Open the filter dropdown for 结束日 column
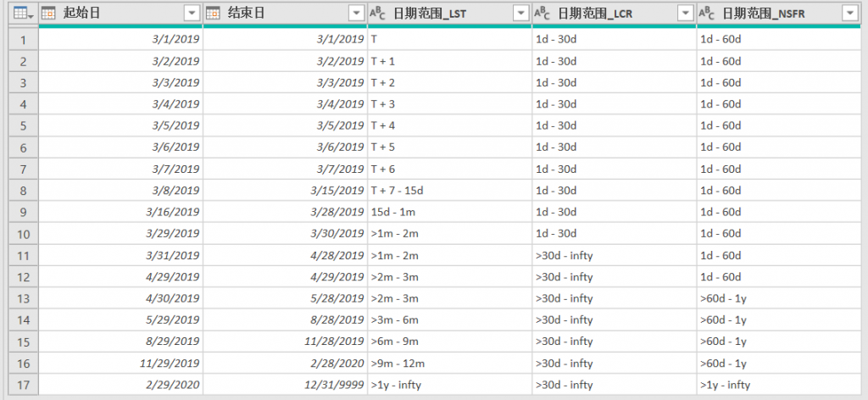The height and width of the screenshot is (400, 868). (x=357, y=14)
